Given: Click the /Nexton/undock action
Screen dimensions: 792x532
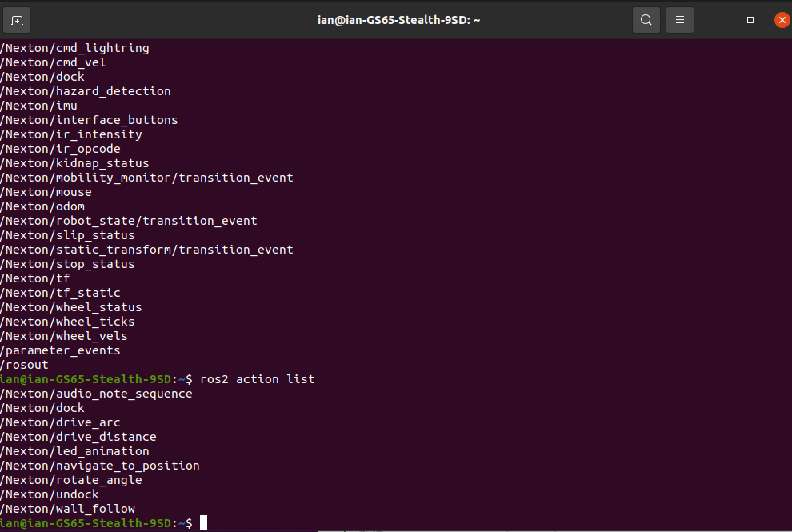Looking at the screenshot, I should [50, 494].
